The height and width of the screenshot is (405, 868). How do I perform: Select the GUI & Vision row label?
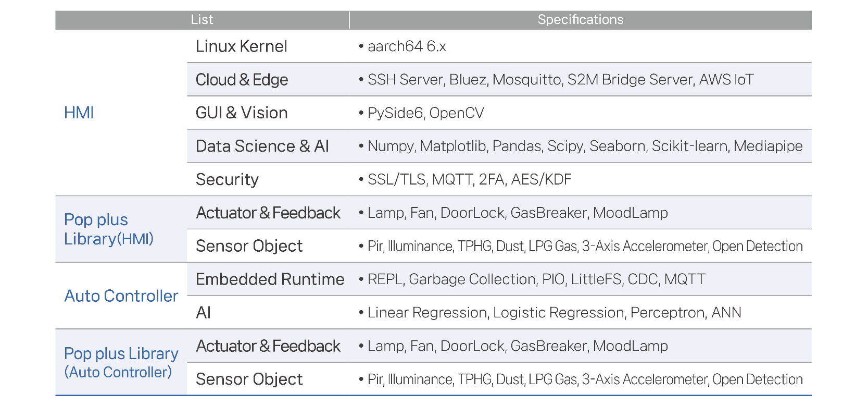[242, 113]
